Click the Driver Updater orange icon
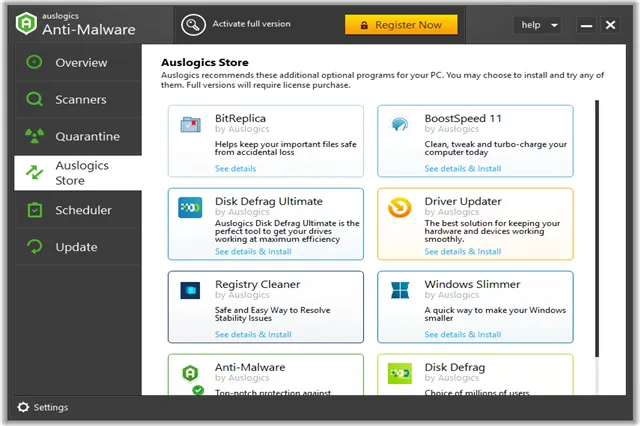640x426 pixels. (x=400, y=208)
